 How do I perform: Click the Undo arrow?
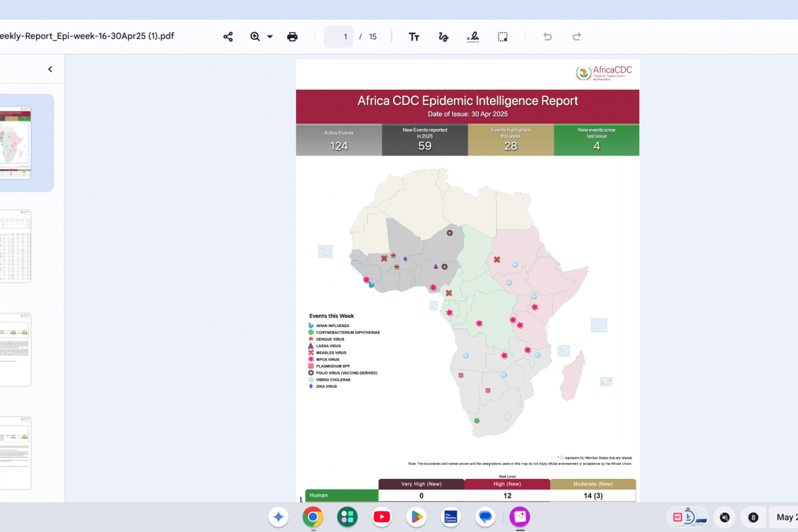(547, 37)
